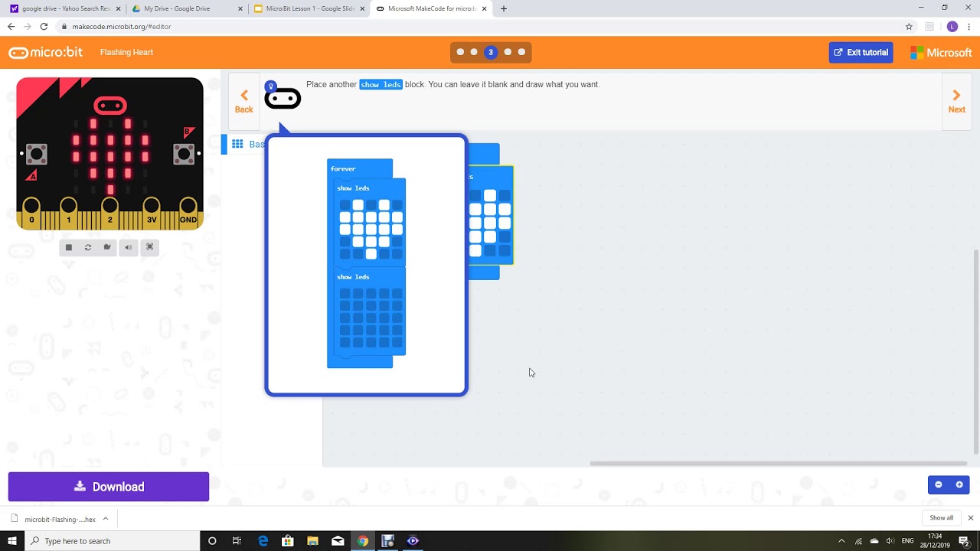Viewport: 980px width, 551px height.
Task: Zoom out the blocks workspace
Action: click(939, 484)
